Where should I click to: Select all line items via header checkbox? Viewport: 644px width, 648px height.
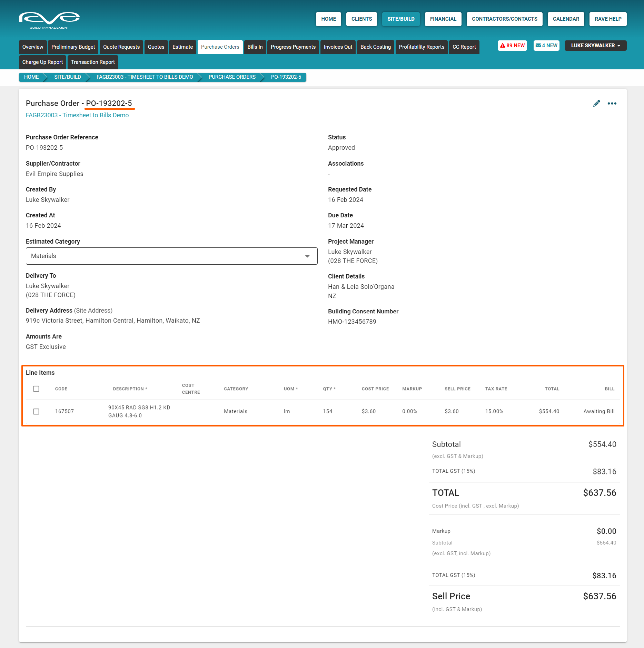pos(36,389)
